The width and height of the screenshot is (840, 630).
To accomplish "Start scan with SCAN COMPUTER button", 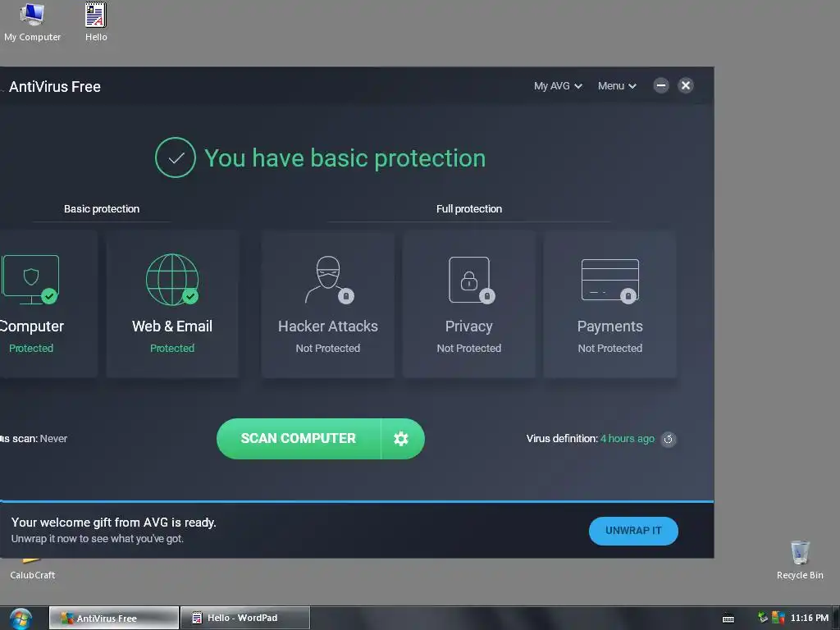I will (299, 439).
